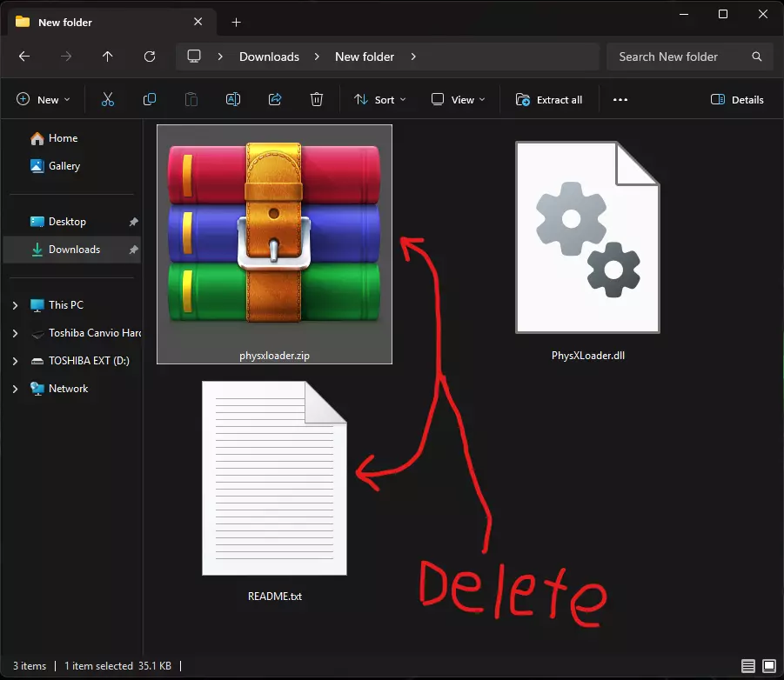Open the View dropdown menu
Viewport: 784px width, 680px height.
[x=459, y=100]
